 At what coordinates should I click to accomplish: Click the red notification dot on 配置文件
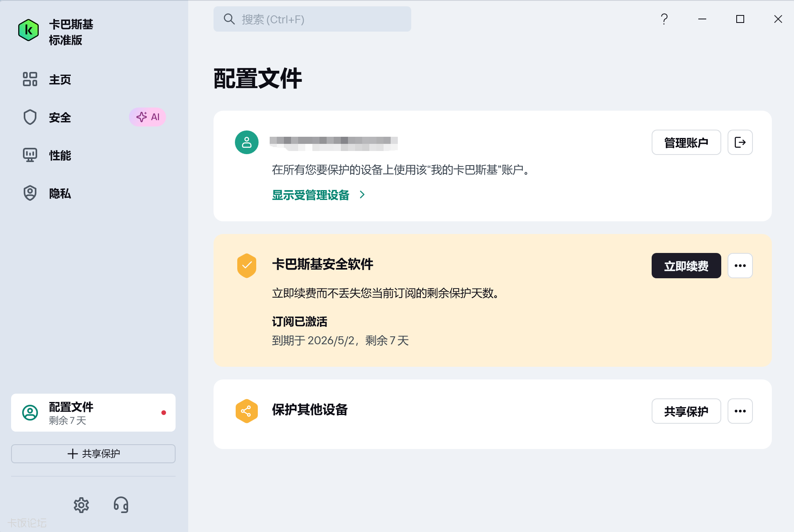[164, 413]
